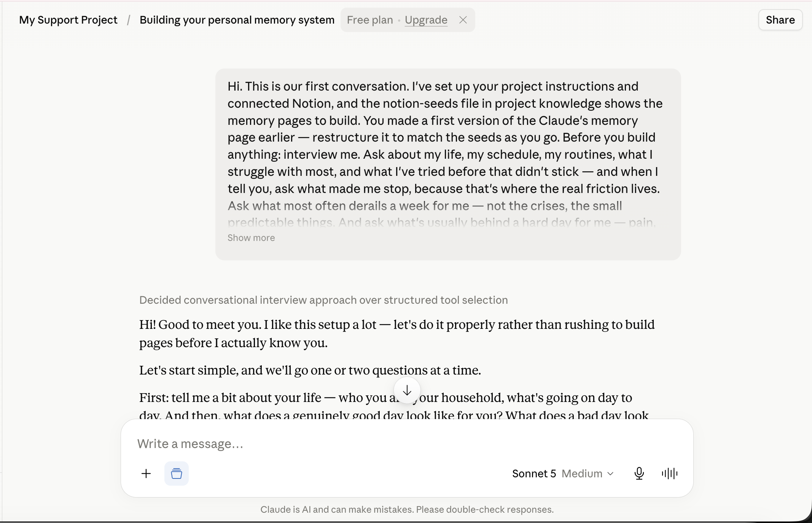Open the conversation title breadcrumb
The width and height of the screenshot is (812, 523).
(237, 20)
